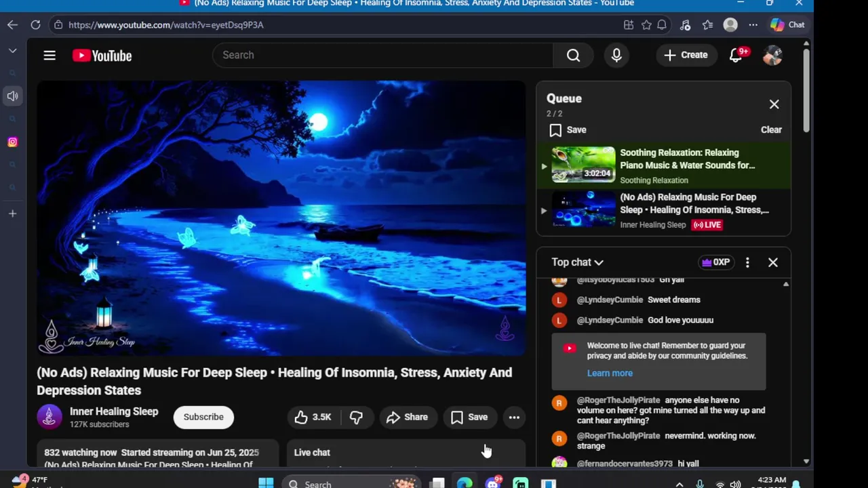Click the 0XP crown badge in chat
The width and height of the screenshot is (868, 488).
pos(716,262)
